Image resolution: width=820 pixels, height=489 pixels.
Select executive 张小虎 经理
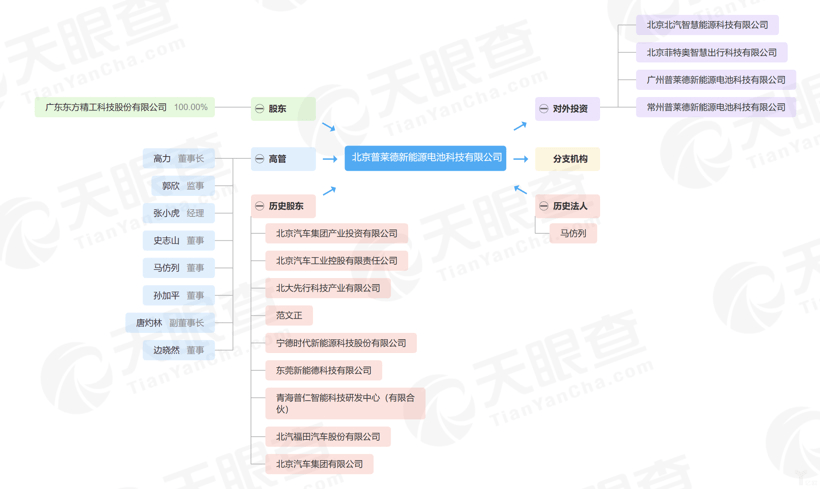pyautogui.click(x=179, y=213)
